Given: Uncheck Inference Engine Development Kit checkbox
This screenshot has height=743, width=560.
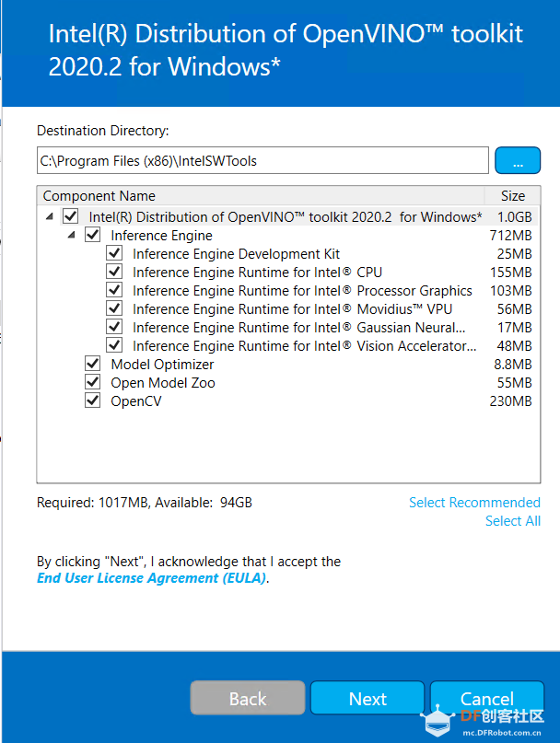Looking at the screenshot, I should [114, 253].
